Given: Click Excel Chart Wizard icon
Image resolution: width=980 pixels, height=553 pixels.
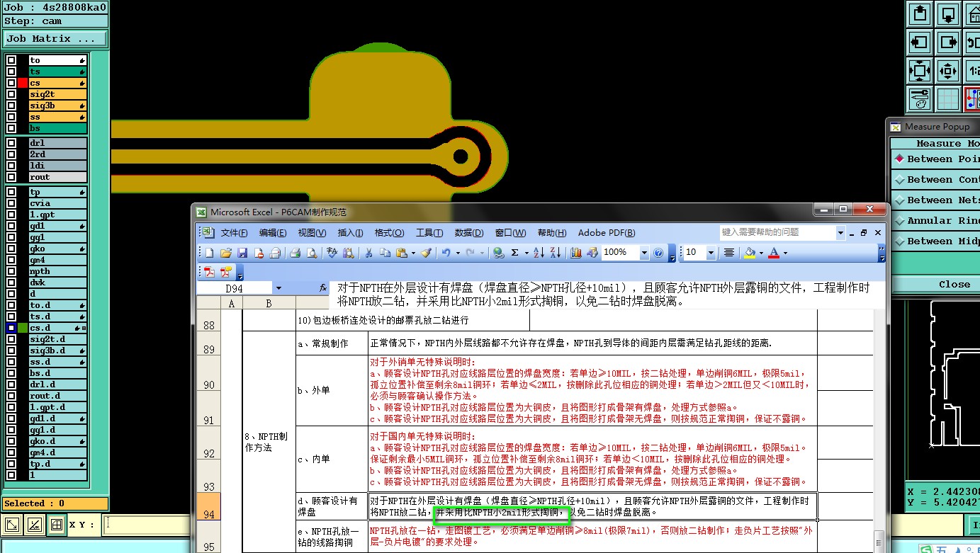Looking at the screenshot, I should point(575,253).
